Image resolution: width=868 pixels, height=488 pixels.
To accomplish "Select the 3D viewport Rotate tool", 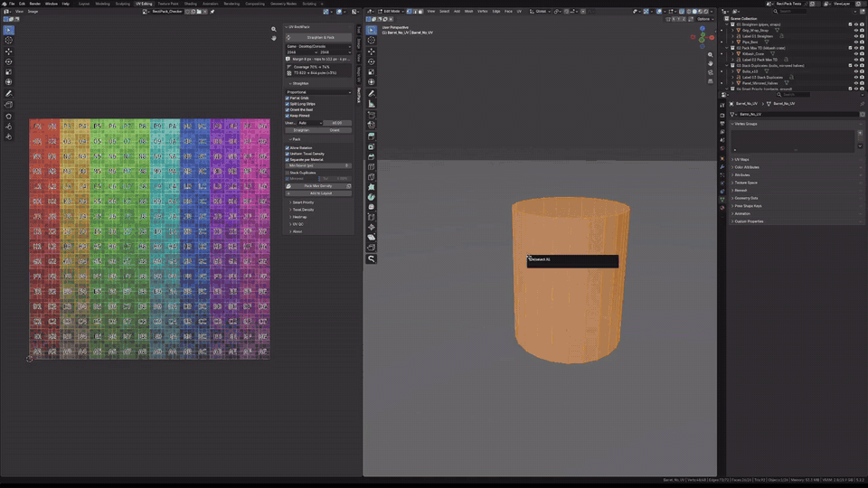I will pyautogui.click(x=372, y=62).
